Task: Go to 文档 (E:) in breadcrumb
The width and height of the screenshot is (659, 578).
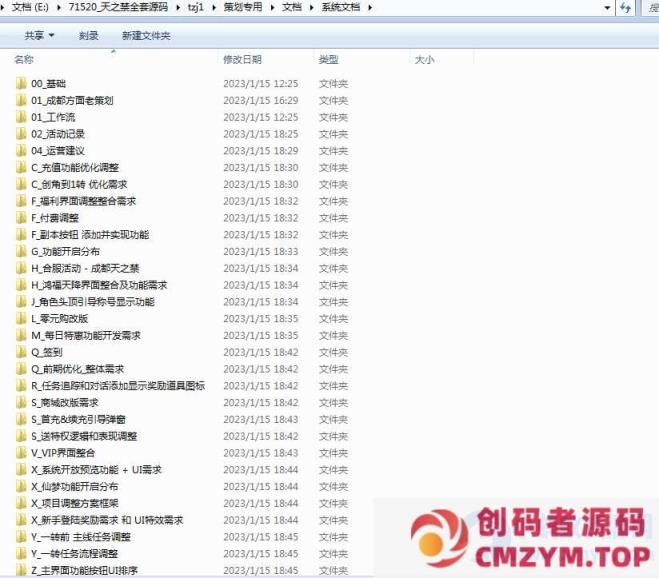Action: tap(30, 7)
